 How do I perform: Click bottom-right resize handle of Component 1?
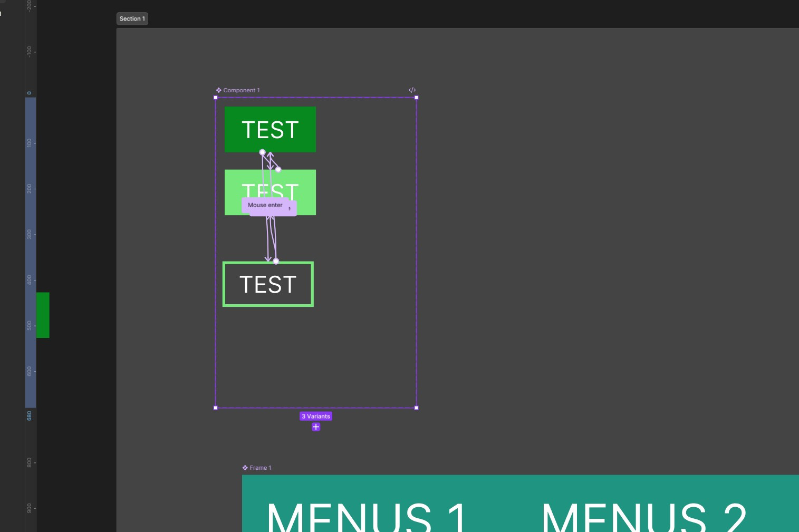click(x=417, y=408)
